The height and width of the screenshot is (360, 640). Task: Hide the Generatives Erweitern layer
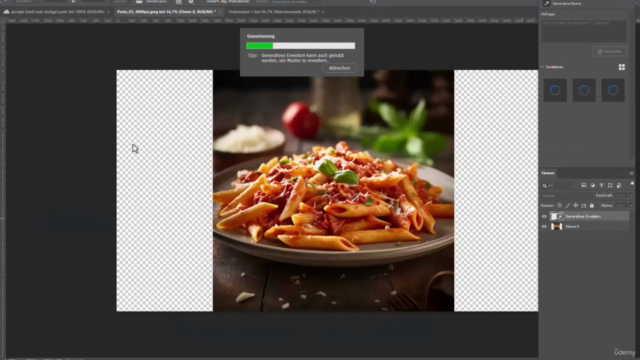(544, 217)
